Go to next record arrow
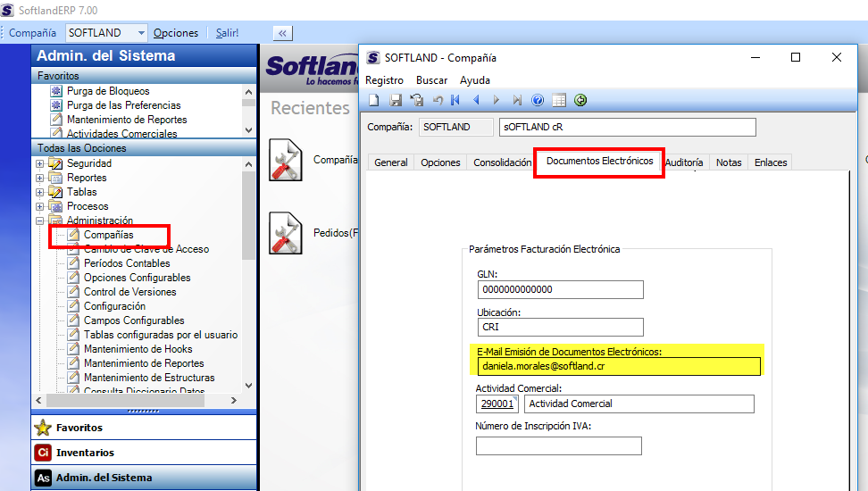The image size is (868, 491). tap(497, 100)
